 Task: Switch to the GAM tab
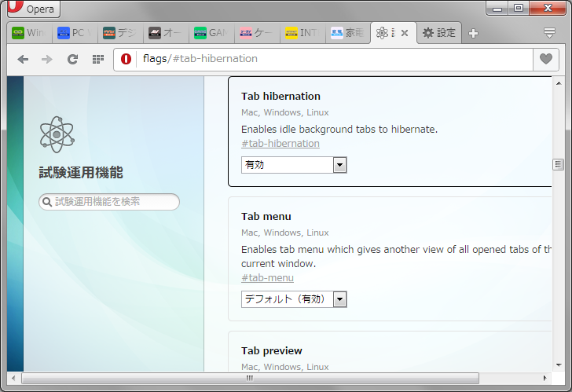pos(211,33)
